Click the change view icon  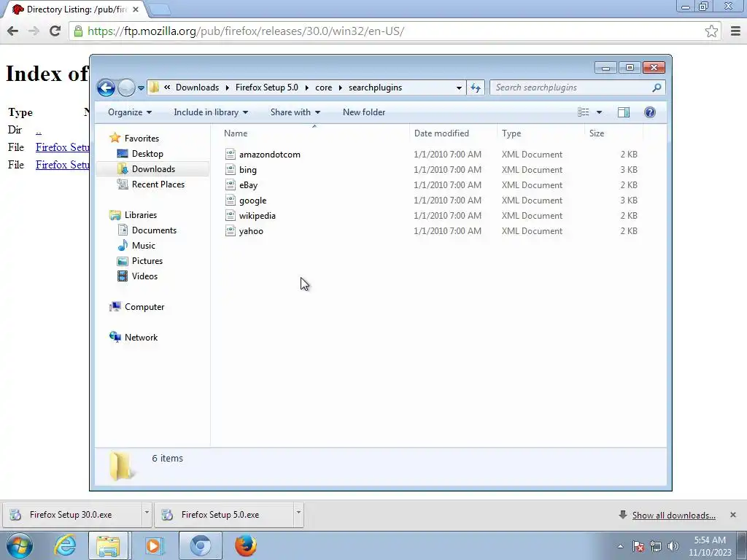[584, 112]
